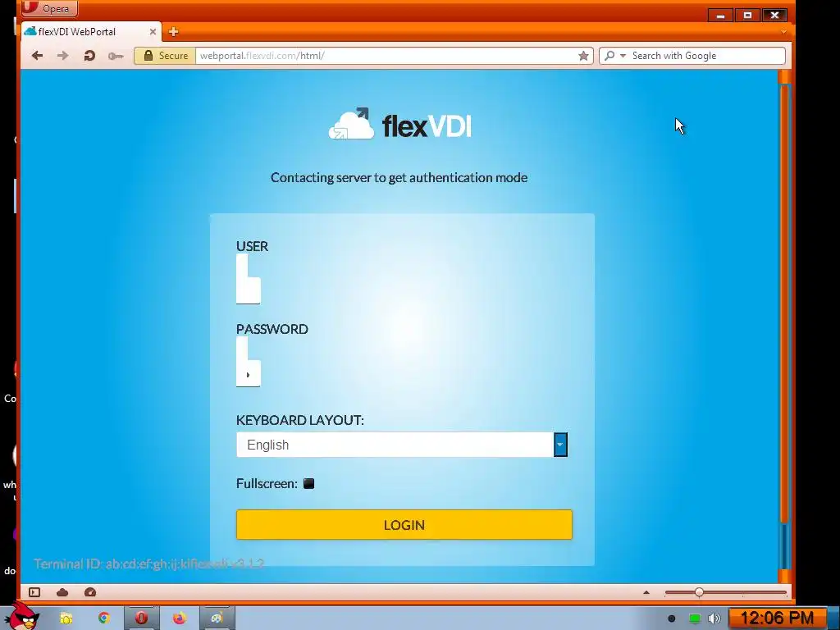840x630 pixels.
Task: Click the Contacting server status message
Action: (399, 177)
